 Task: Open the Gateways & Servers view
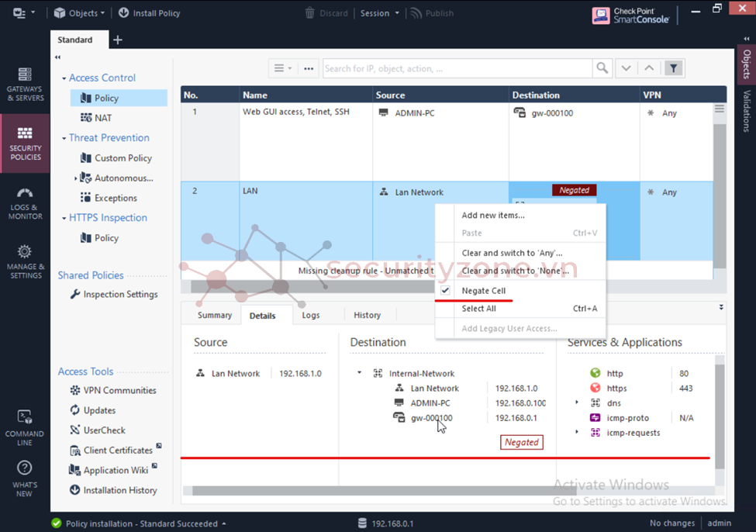click(25, 84)
